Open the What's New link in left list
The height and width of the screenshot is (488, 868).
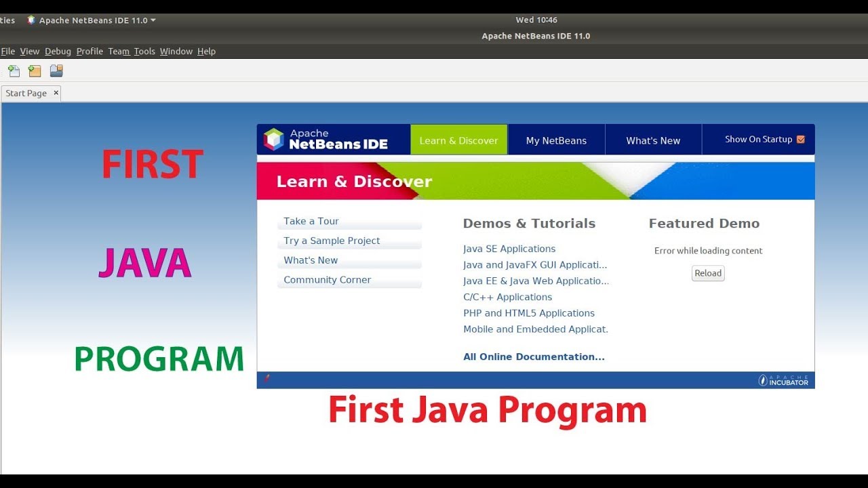coord(311,260)
